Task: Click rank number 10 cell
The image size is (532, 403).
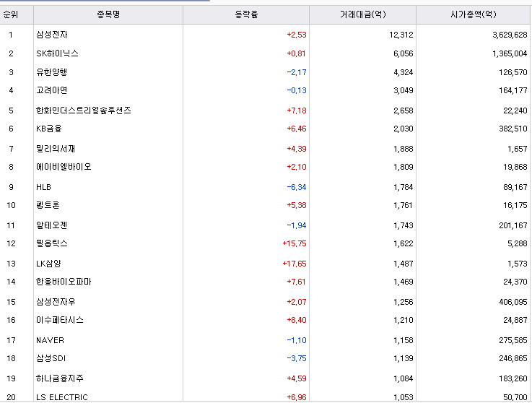Action: (12, 205)
